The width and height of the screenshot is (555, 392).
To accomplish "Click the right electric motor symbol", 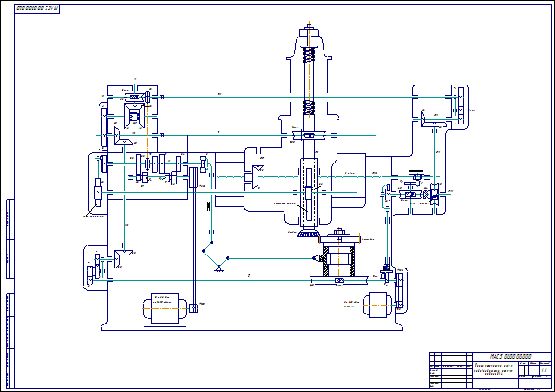I will click(378, 305).
